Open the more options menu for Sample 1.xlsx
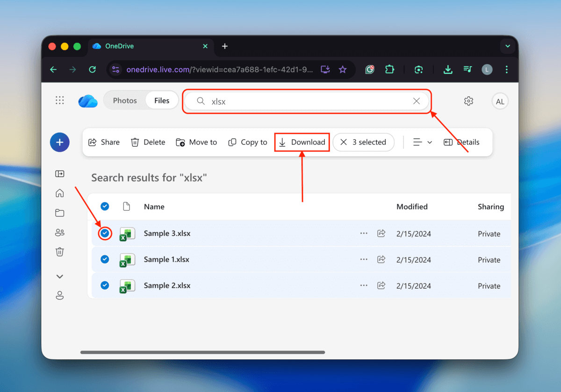Image resolution: width=561 pixels, height=392 pixels. (364, 259)
